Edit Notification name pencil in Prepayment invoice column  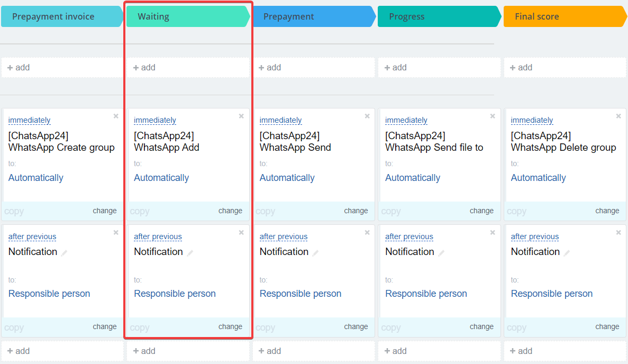[x=65, y=253]
